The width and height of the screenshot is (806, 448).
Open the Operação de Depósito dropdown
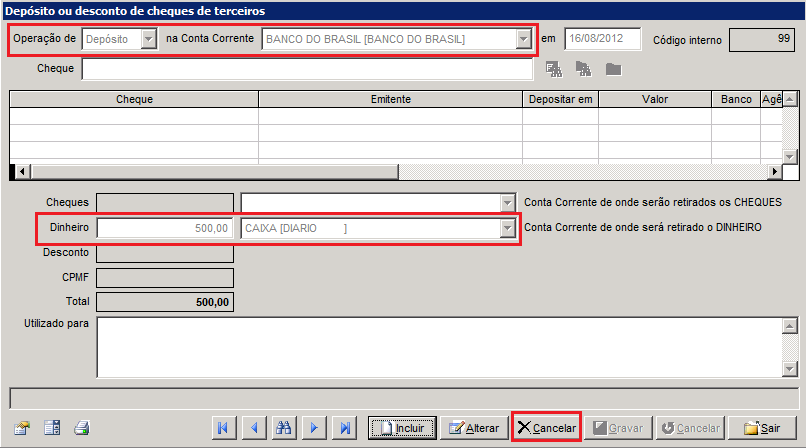click(149, 39)
